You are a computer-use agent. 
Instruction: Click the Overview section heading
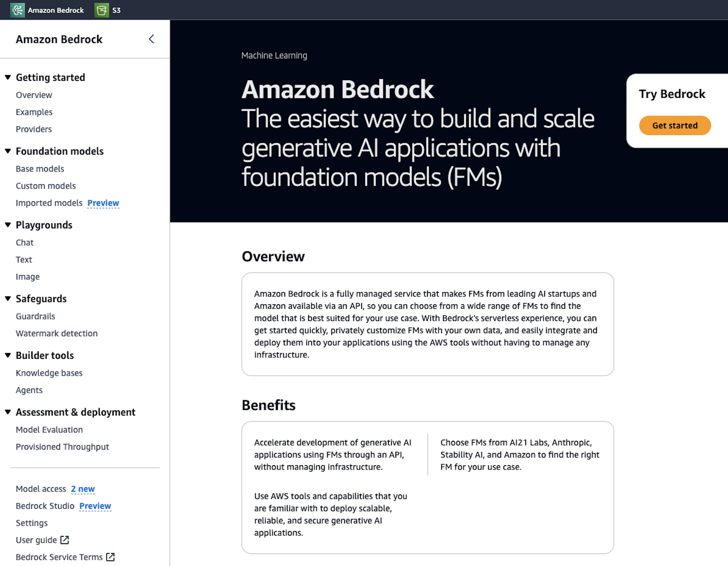[273, 256]
